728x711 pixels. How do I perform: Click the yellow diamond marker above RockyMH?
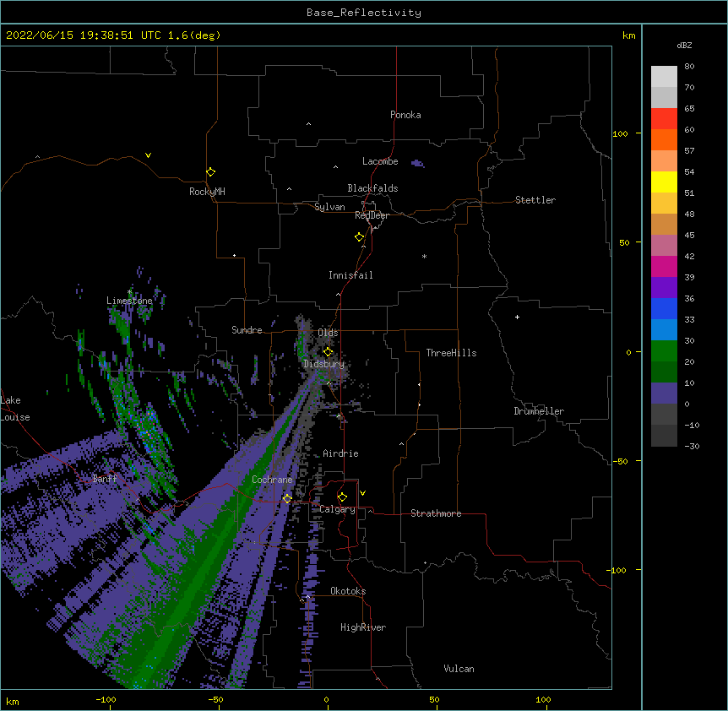pyautogui.click(x=211, y=171)
